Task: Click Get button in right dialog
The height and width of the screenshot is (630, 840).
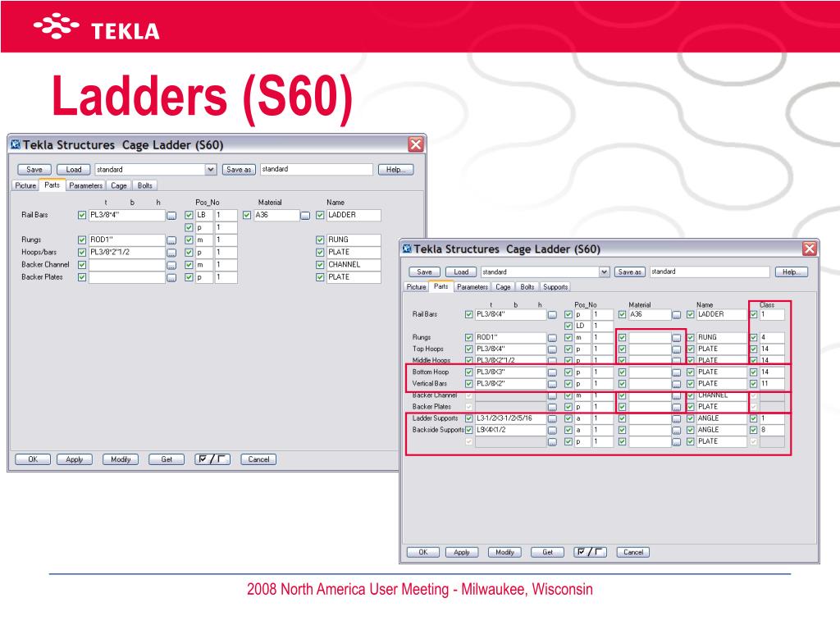Action: point(547,552)
